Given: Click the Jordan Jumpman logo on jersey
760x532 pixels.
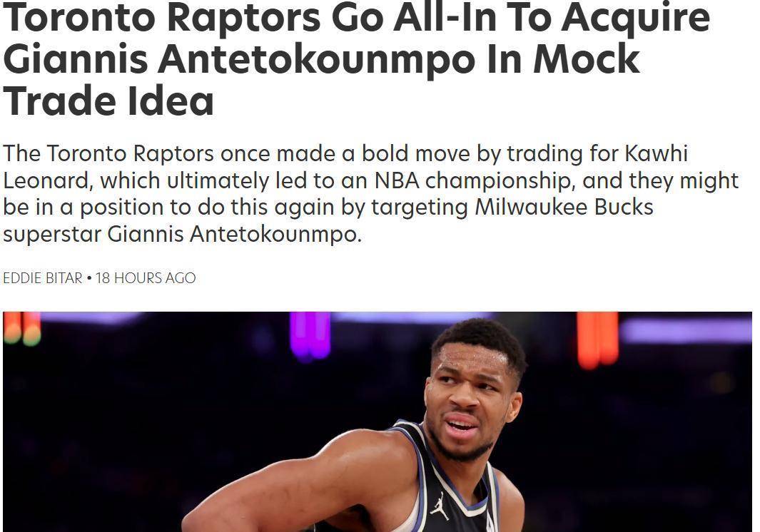Looking at the screenshot, I should (440, 507).
